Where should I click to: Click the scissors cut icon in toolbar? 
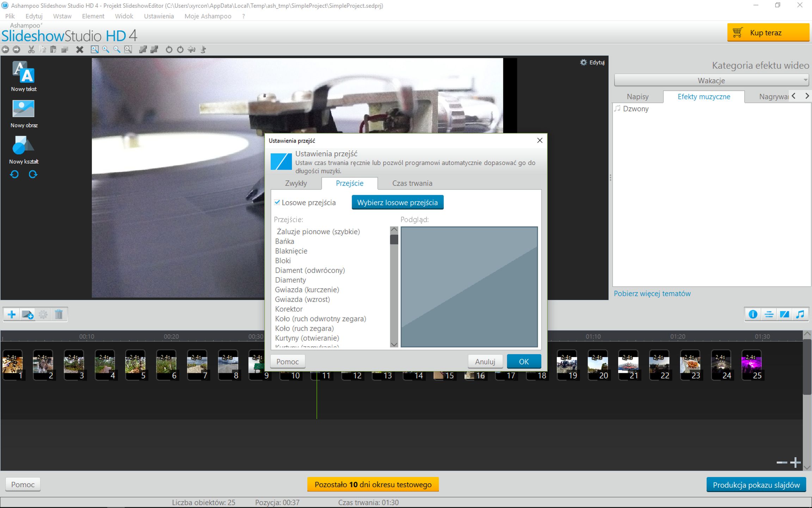tap(31, 49)
